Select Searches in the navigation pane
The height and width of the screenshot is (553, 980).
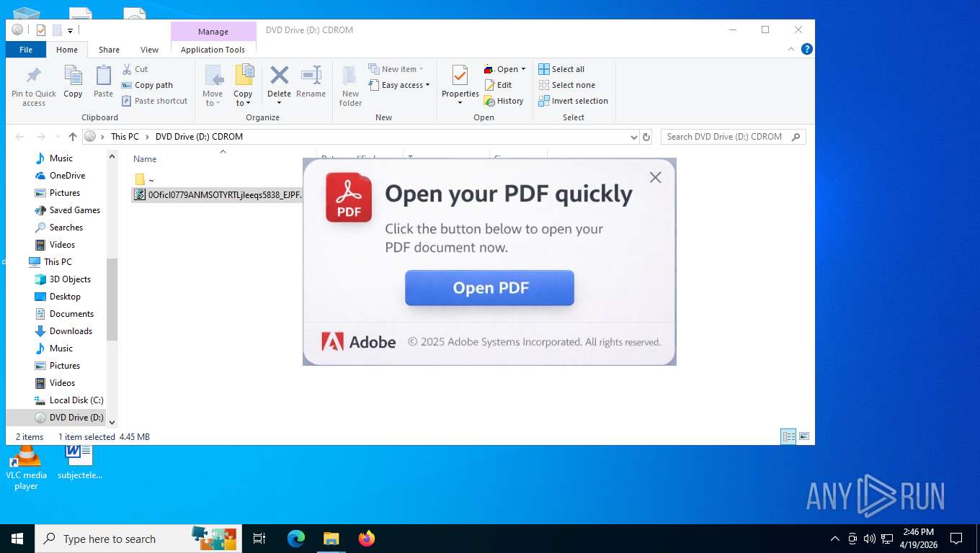coord(66,228)
